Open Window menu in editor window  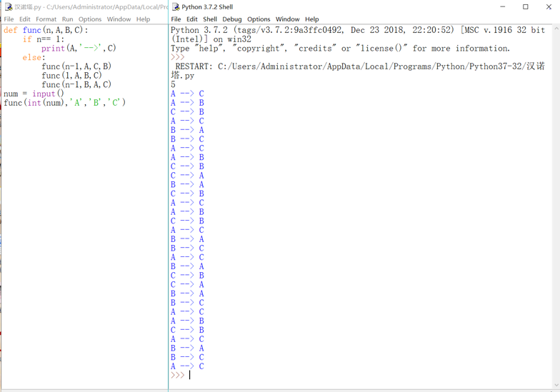(x=119, y=19)
